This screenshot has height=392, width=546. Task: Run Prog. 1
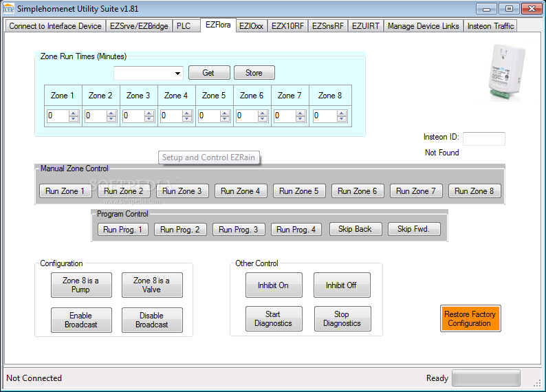[x=123, y=230]
